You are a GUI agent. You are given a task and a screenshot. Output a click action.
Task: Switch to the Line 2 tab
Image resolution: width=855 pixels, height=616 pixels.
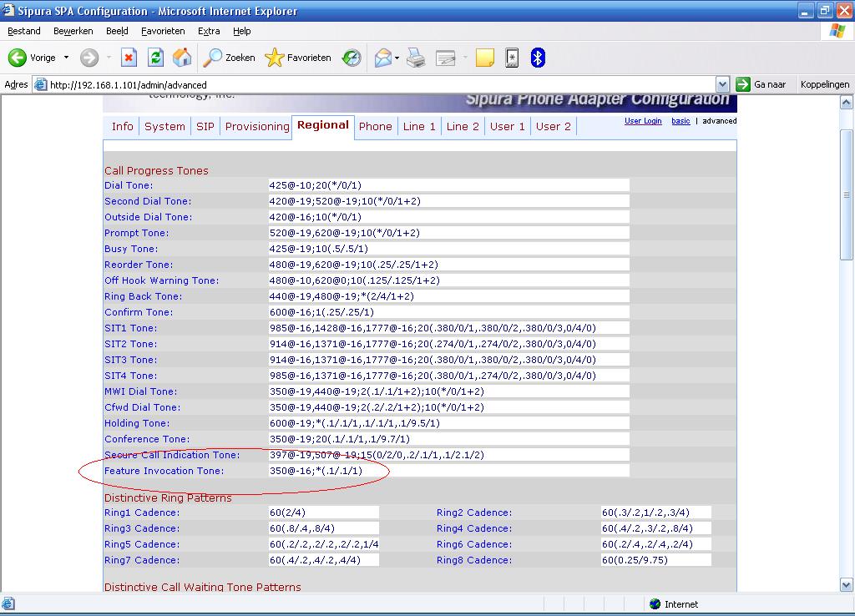pos(463,127)
